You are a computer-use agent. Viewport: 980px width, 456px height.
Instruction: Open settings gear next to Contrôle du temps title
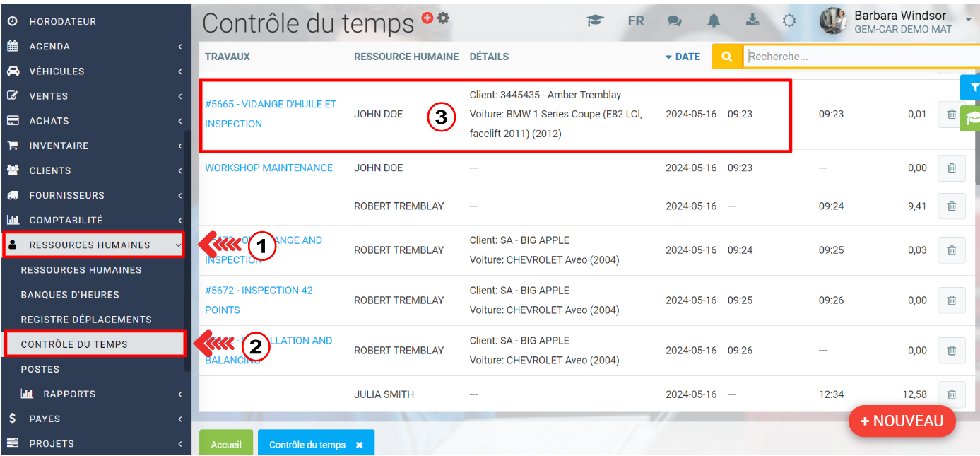(443, 18)
